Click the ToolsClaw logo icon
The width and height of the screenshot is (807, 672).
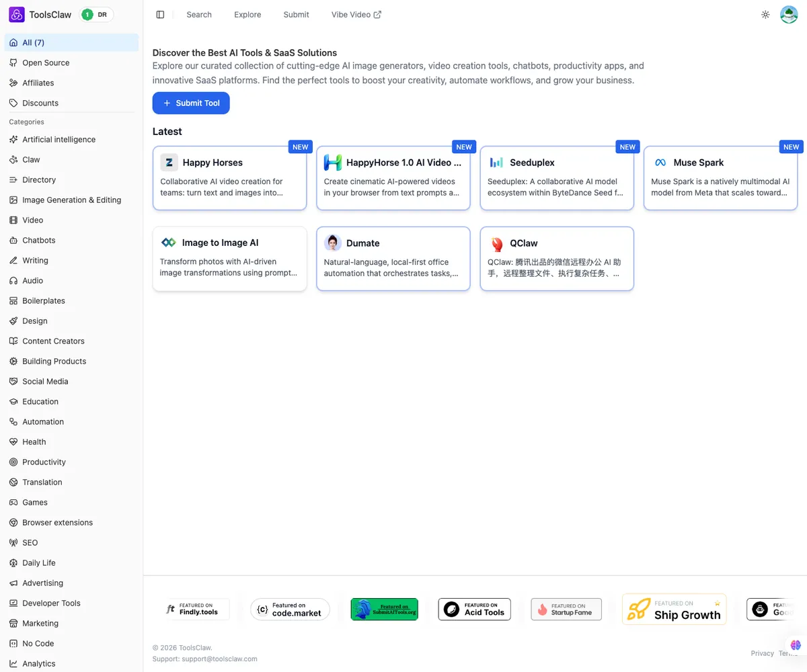[17, 14]
